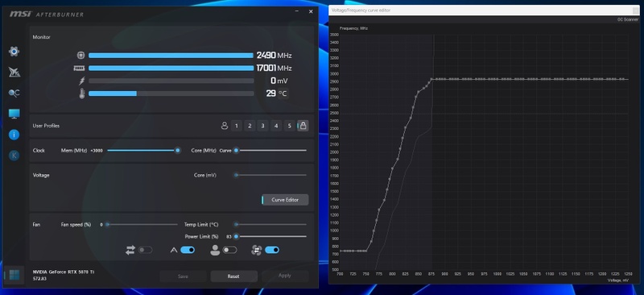Toggle the link arrows switch
Screen dimensions: 644x295
coord(146,250)
